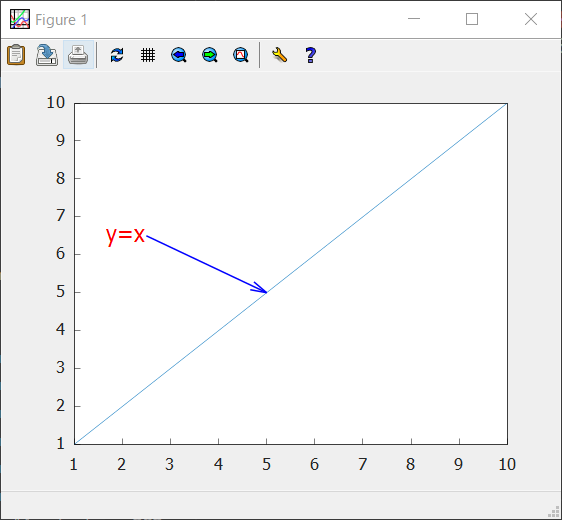Image resolution: width=562 pixels, height=520 pixels.
Task: Click the blue arrow head tip
Action: (266, 292)
